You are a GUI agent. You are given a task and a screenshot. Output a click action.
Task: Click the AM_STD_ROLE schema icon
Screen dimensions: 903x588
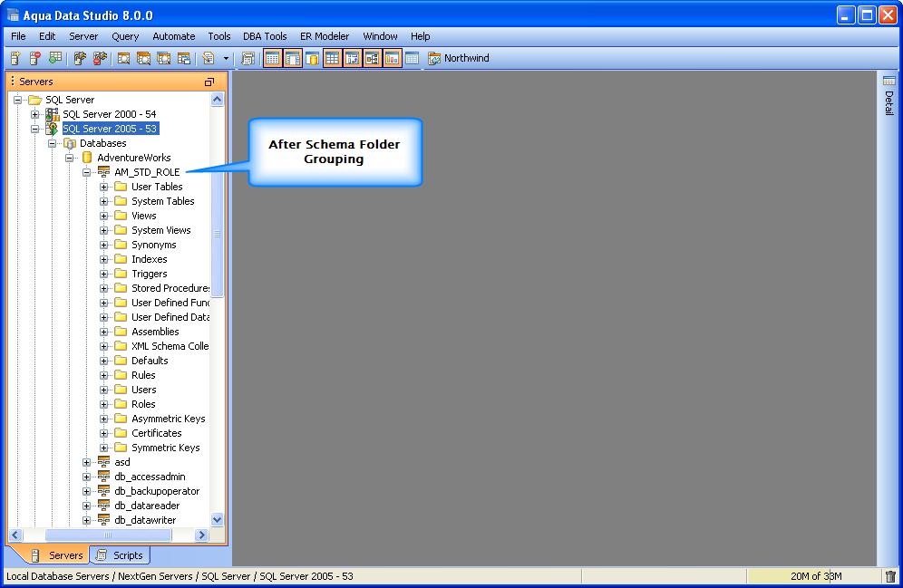pos(103,172)
